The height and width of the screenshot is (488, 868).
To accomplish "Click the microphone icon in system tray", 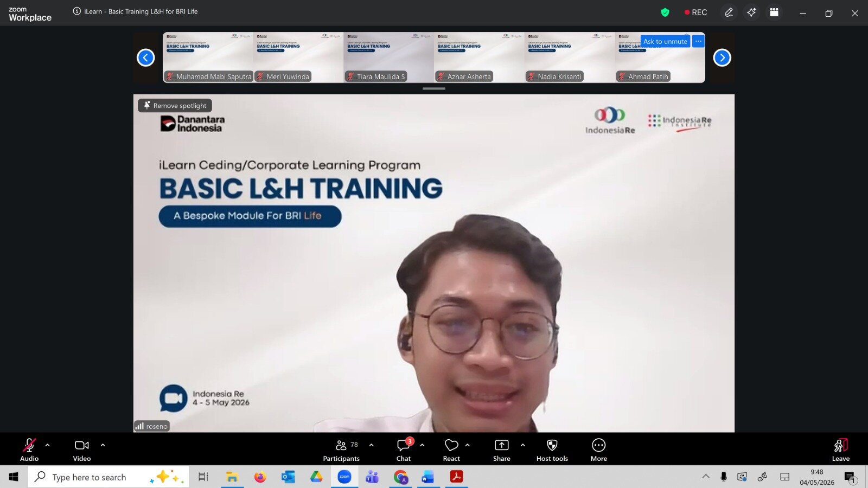I will click(724, 477).
